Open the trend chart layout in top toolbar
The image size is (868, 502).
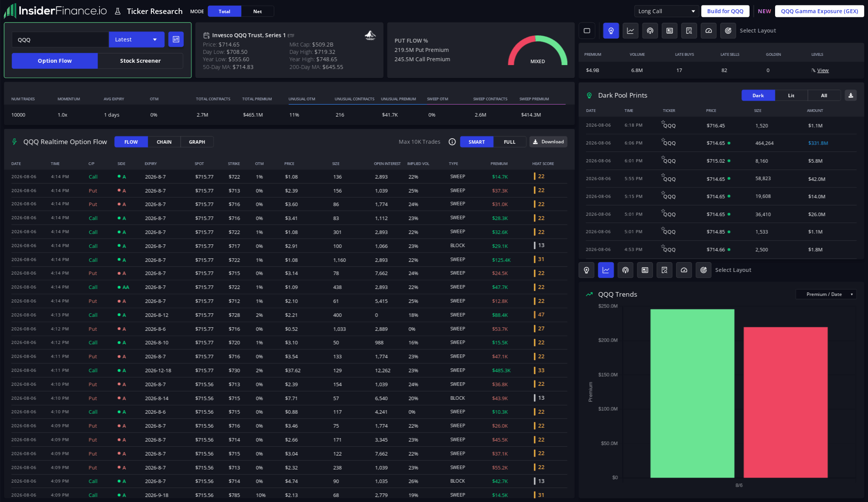(630, 31)
